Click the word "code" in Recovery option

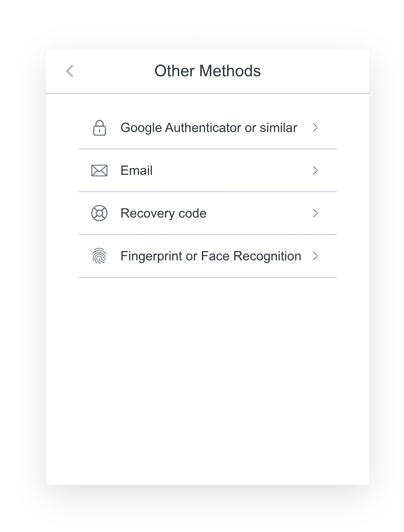192,213
